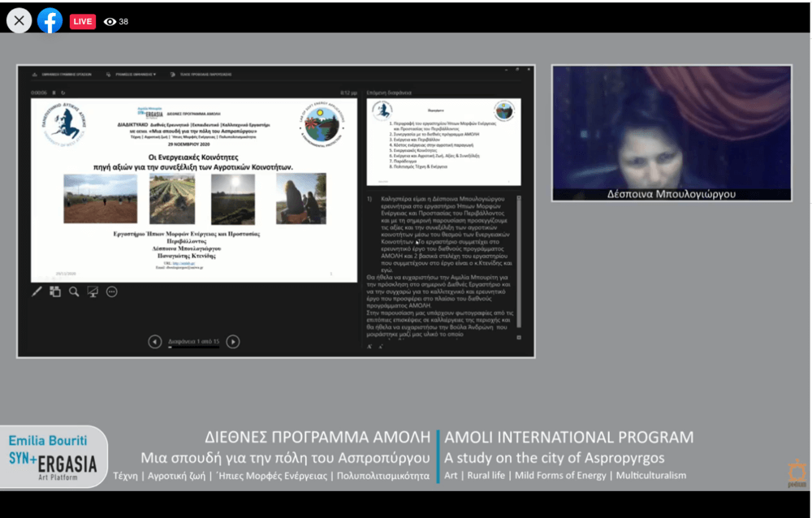The width and height of the screenshot is (812, 518).
Task: Open more slideshow options ellipsis
Action: coord(112,291)
